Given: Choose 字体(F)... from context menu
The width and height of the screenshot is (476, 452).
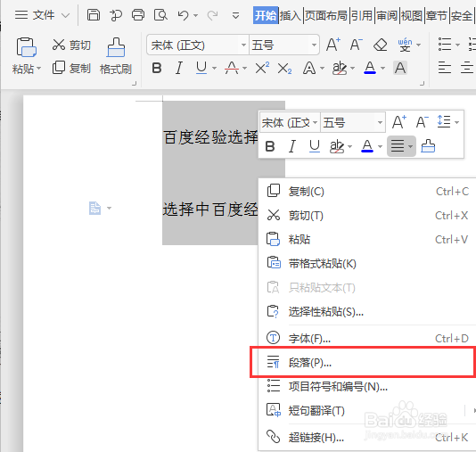Looking at the screenshot, I should pos(367,338).
